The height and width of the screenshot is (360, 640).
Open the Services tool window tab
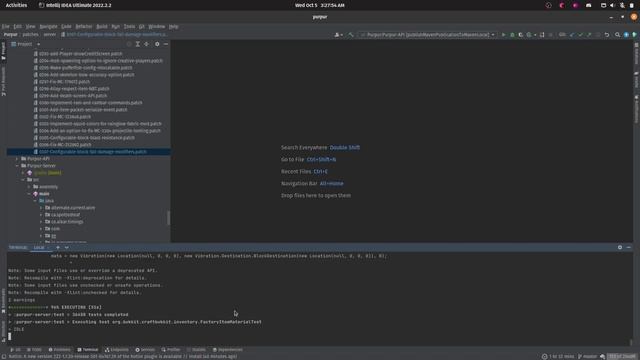pyautogui.click(x=145, y=350)
